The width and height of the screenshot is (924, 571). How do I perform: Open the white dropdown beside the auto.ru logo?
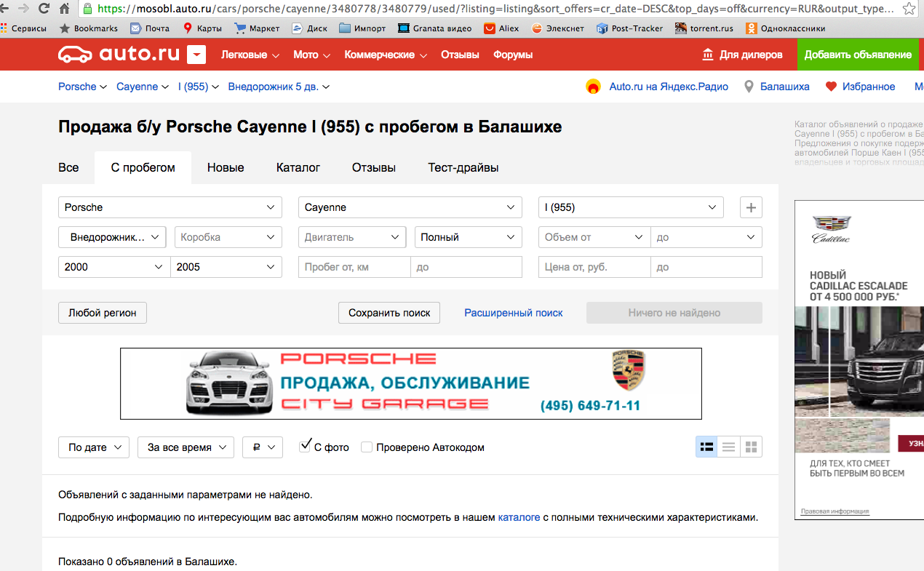tap(196, 55)
